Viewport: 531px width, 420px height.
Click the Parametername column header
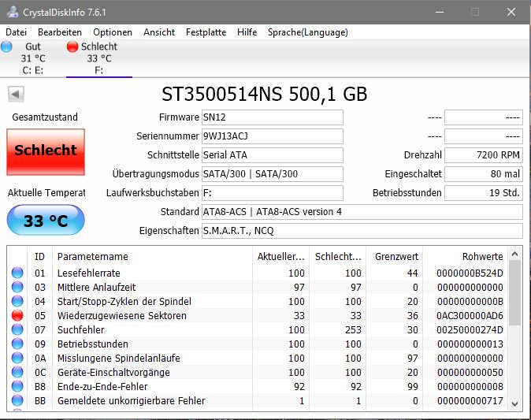click(x=152, y=256)
